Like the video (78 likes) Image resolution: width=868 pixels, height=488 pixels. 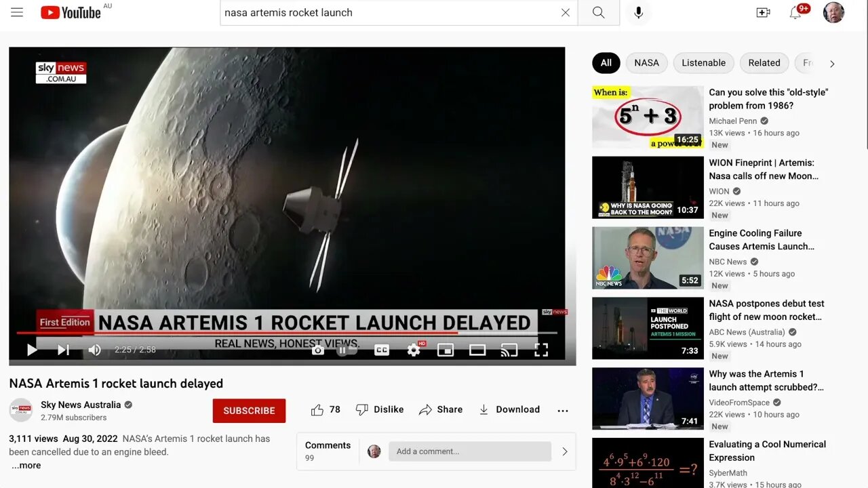pyautogui.click(x=325, y=410)
